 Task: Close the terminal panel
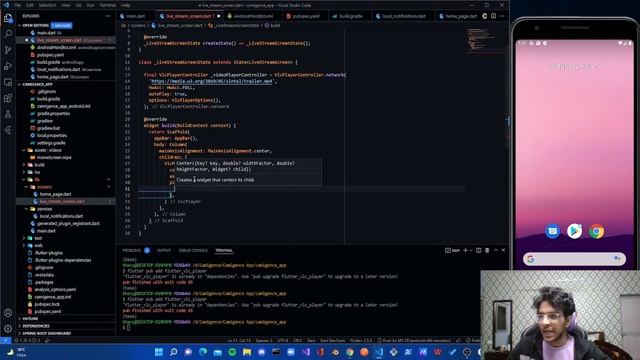(x=503, y=250)
